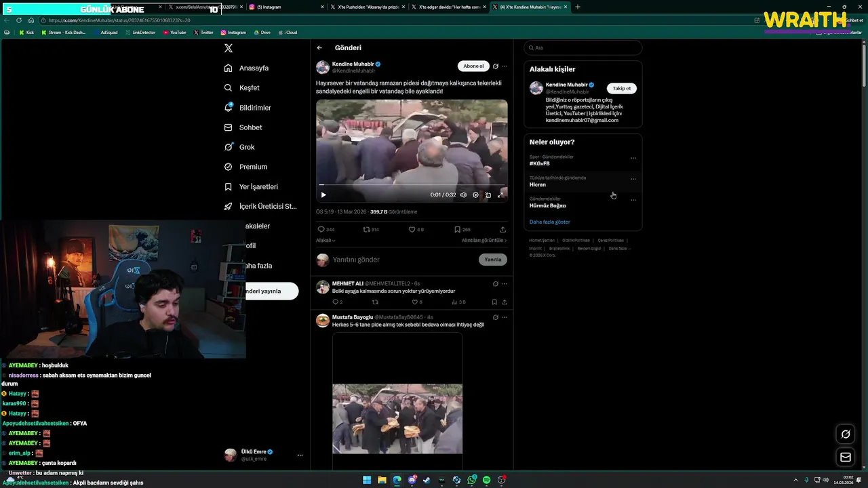Screen dimensions: 868x488
Task: Click Daha fazla göster link
Action: click(x=550, y=222)
